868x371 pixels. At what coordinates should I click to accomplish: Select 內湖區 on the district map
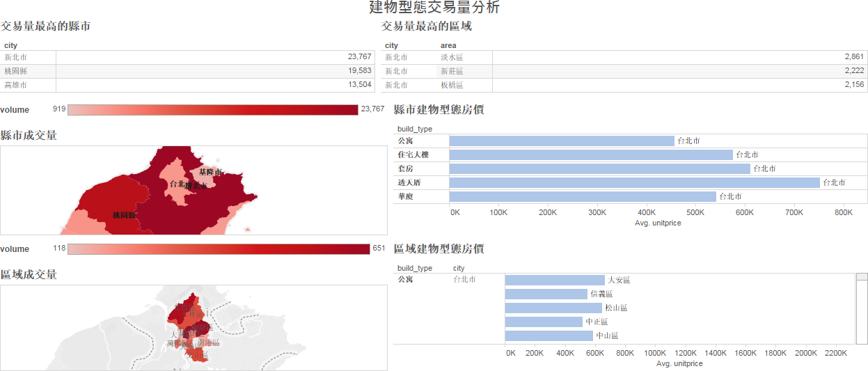tap(200, 327)
